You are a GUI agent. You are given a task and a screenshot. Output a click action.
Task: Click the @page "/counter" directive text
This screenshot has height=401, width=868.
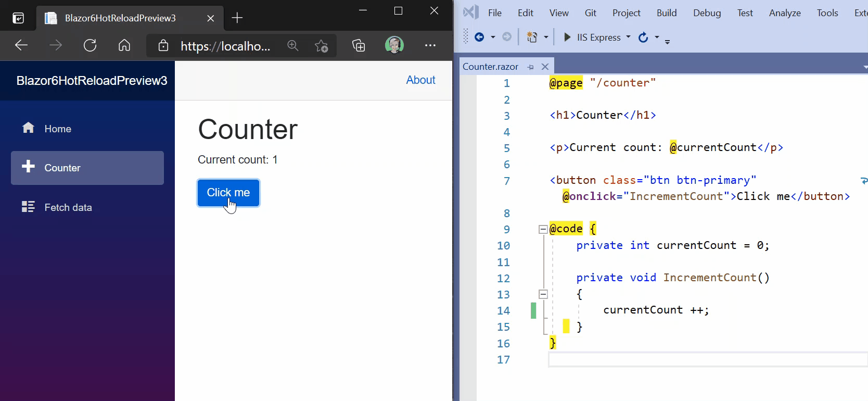pos(603,83)
